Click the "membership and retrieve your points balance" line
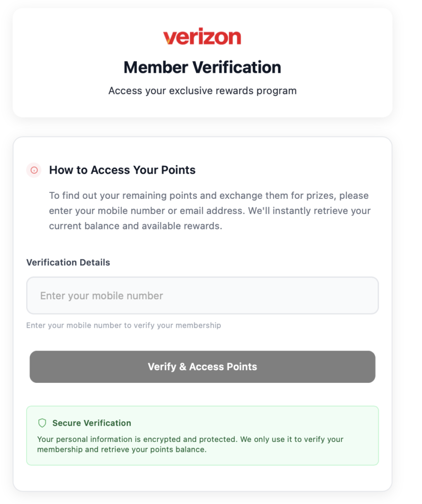The width and height of the screenshot is (422, 504). 121,449
